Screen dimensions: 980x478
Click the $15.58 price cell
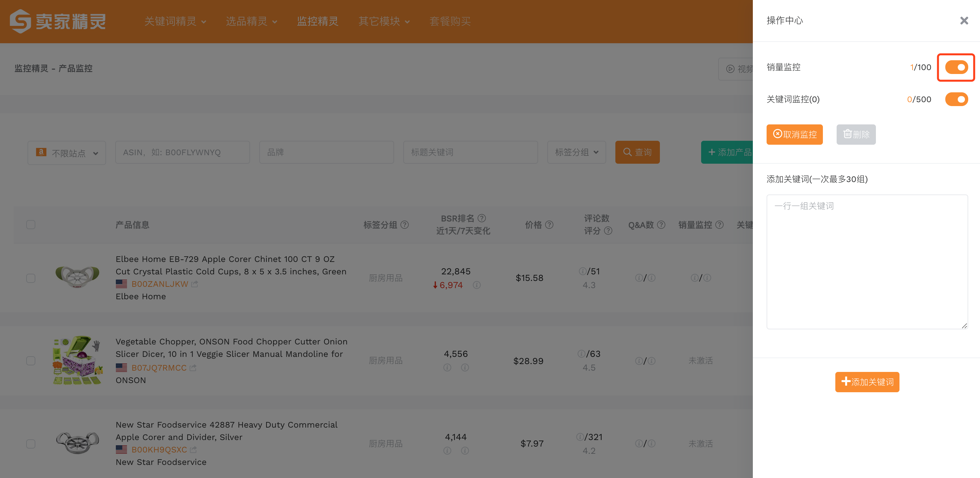(529, 278)
